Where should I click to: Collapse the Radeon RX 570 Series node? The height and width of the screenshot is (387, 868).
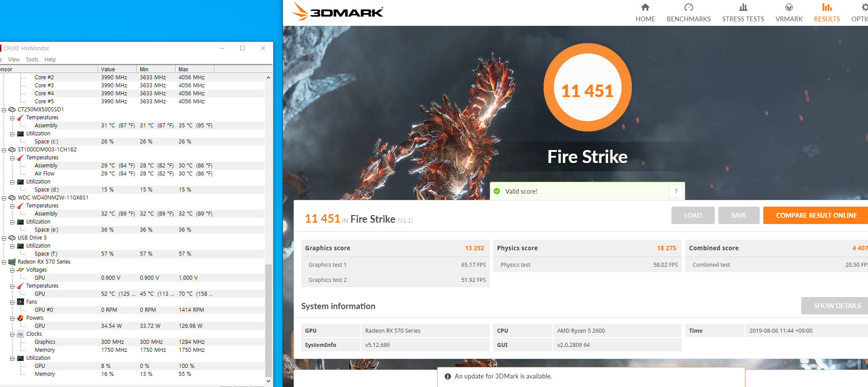pyautogui.click(x=4, y=262)
